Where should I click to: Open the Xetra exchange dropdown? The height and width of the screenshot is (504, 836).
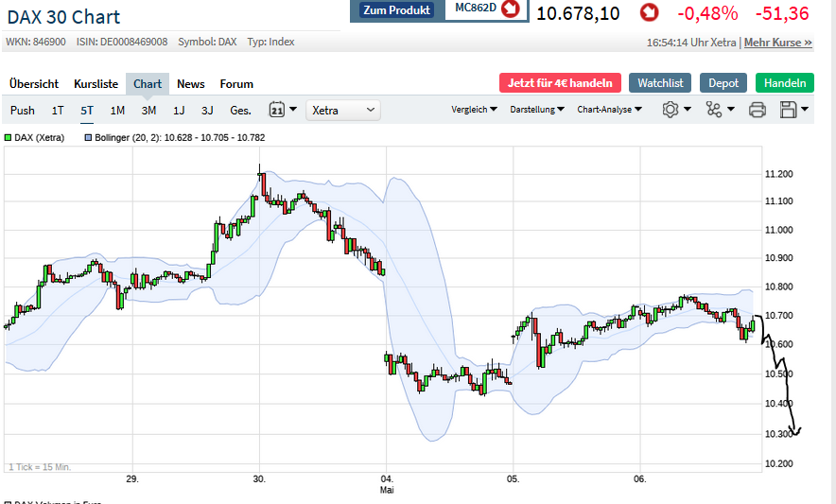point(343,111)
